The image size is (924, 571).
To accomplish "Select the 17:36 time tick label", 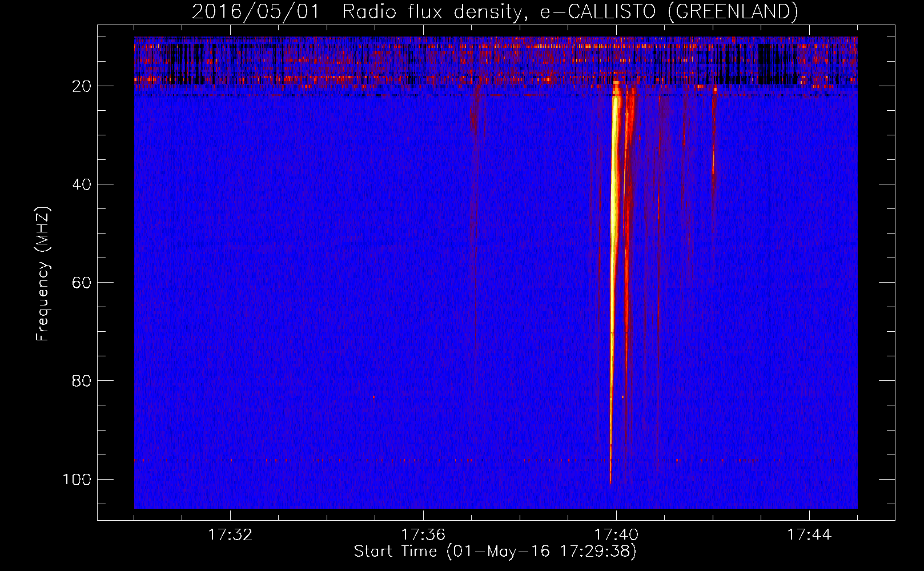I will tap(423, 535).
